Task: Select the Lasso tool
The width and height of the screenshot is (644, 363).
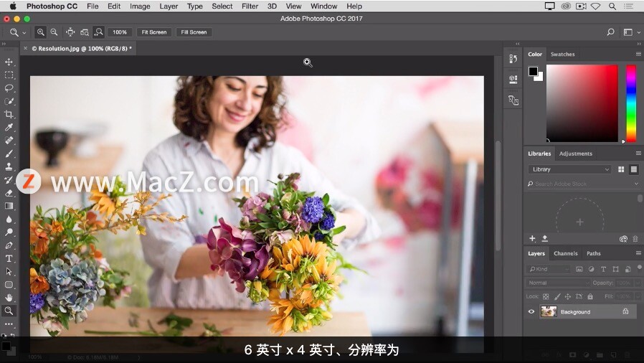Action: [x=9, y=88]
